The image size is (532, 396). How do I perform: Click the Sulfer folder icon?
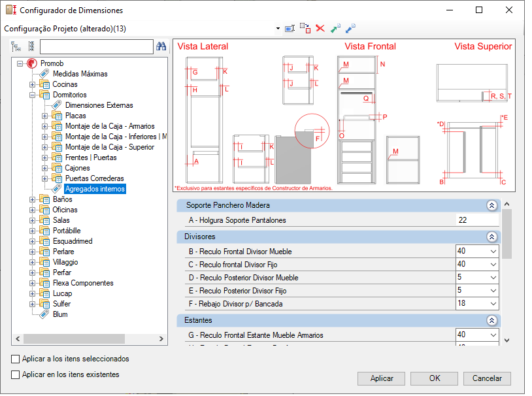44,304
